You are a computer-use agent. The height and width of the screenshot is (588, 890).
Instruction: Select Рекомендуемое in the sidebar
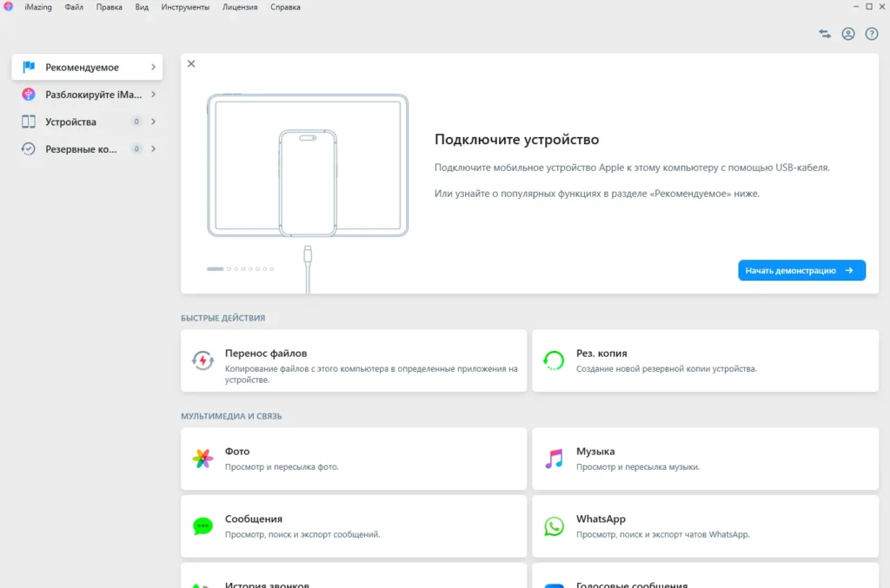pyautogui.click(x=87, y=67)
